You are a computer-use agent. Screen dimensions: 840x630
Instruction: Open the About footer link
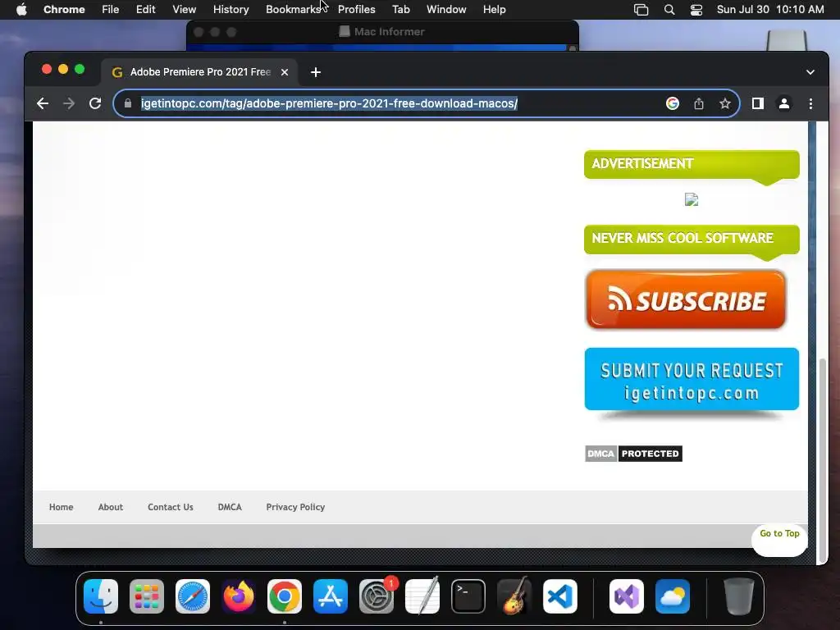click(111, 507)
